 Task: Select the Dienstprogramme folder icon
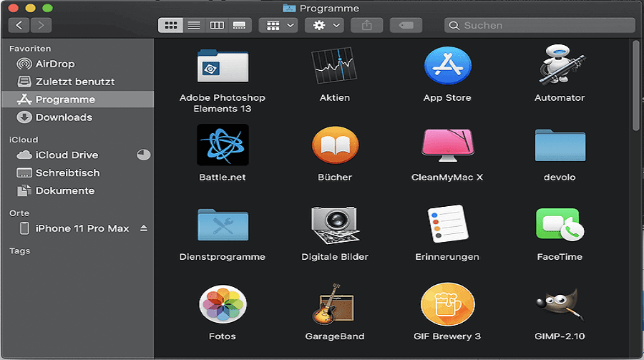point(223,225)
